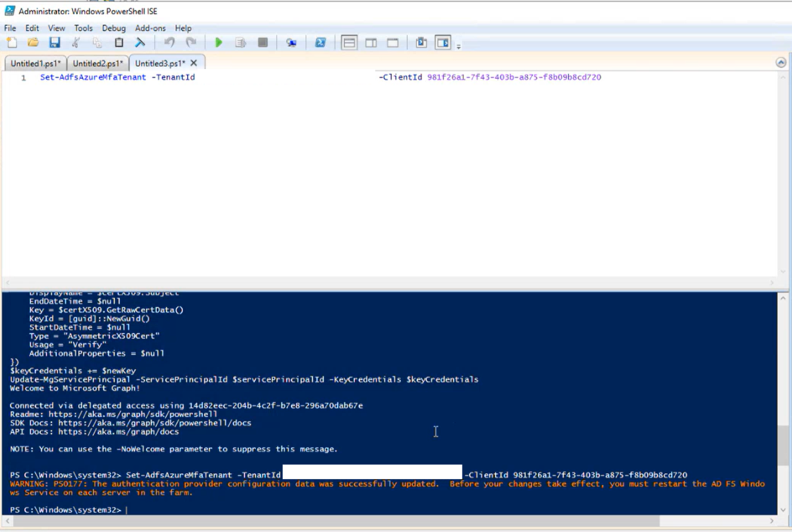Paste from clipboard with Paste icon

click(x=119, y=43)
